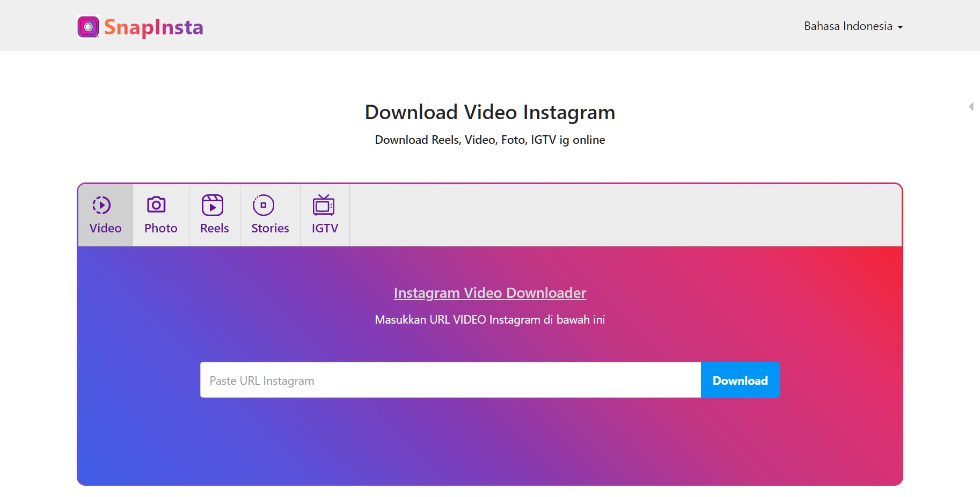Select the Video tab label
Screen dimensions: 980x497
(106, 228)
